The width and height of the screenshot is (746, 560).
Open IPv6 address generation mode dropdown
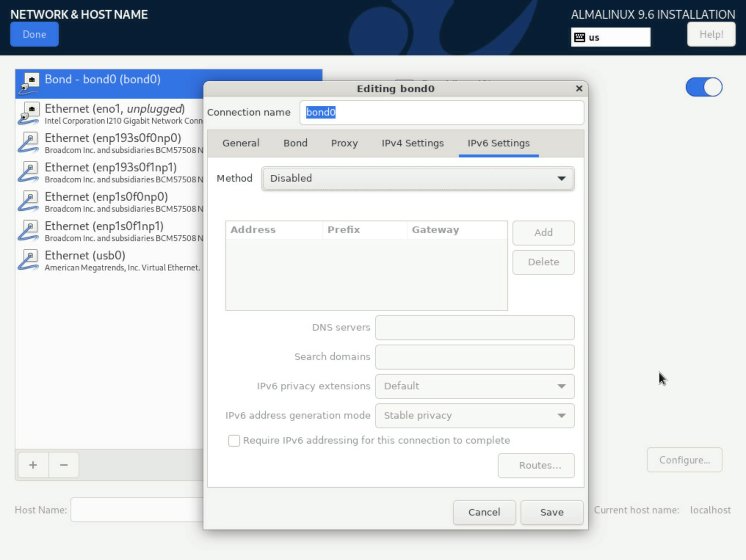pos(475,415)
